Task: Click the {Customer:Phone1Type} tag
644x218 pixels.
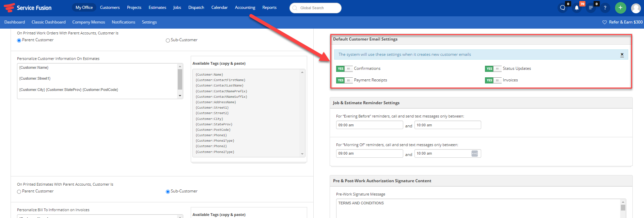Action: [215, 141]
